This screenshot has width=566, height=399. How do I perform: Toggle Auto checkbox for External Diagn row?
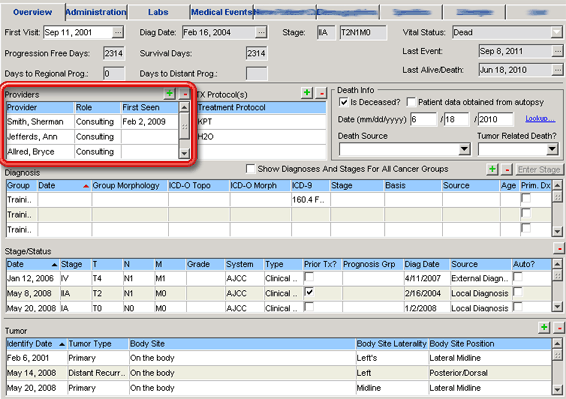[x=518, y=277]
